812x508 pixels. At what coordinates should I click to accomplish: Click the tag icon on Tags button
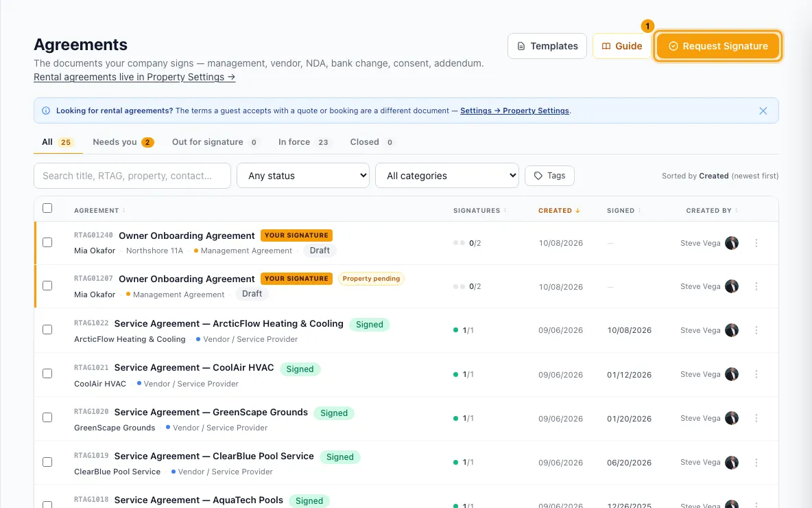click(x=538, y=176)
